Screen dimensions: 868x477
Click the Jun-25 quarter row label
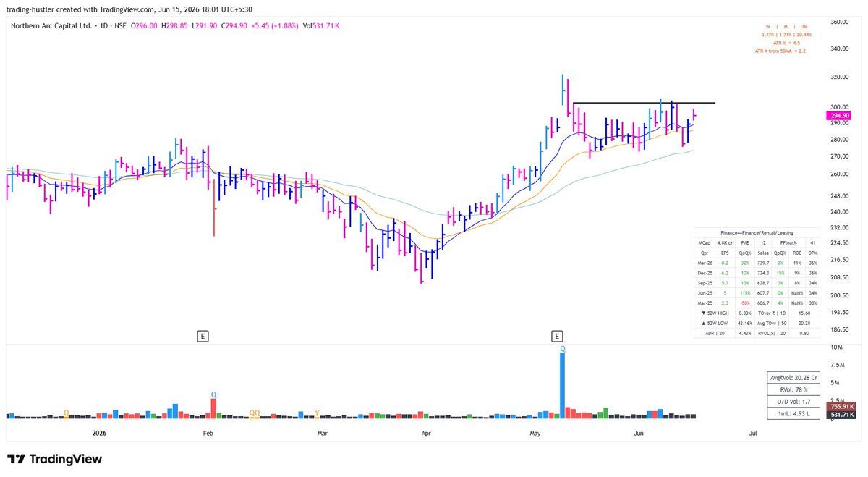[x=705, y=293]
